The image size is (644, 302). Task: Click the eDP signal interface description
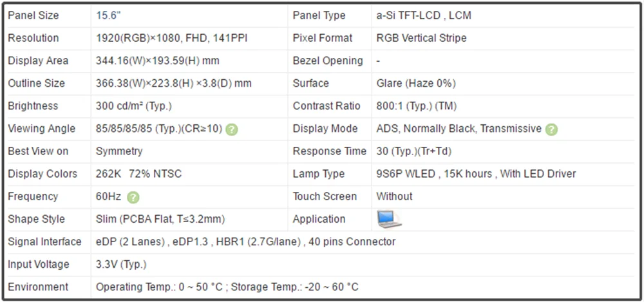click(245, 241)
